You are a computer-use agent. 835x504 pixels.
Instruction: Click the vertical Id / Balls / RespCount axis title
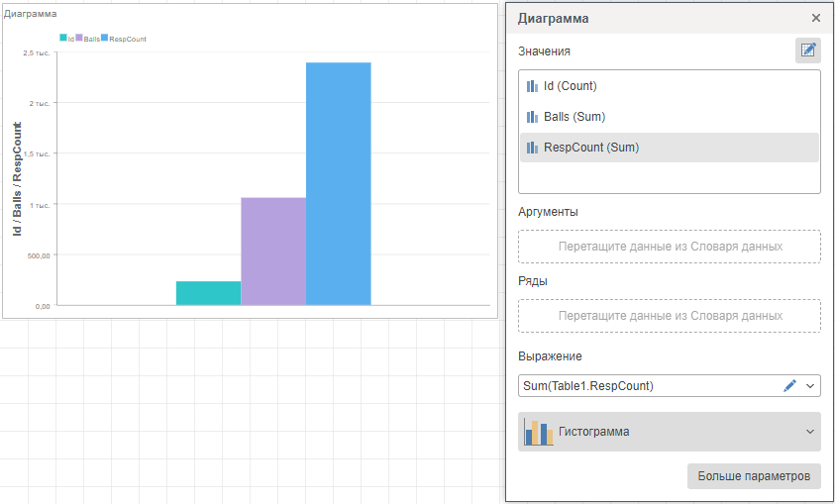click(x=18, y=178)
